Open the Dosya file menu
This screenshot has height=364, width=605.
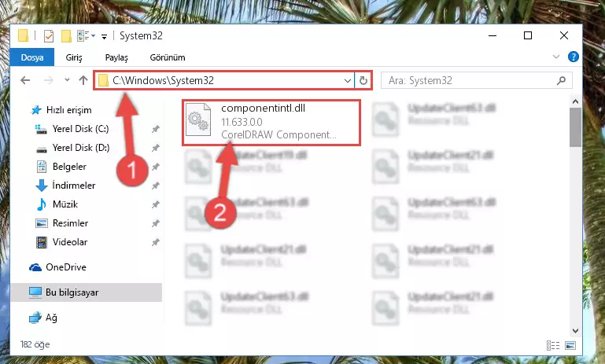point(32,57)
